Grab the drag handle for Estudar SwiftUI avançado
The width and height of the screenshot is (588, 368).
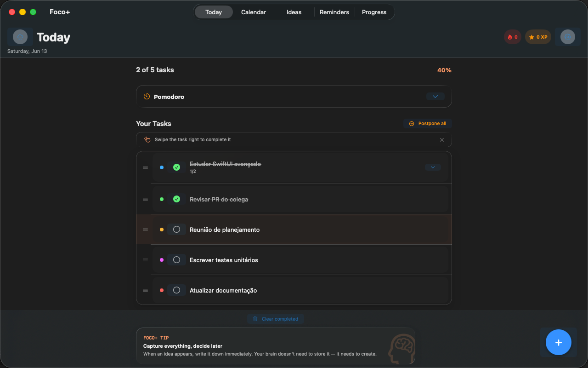pos(145,167)
